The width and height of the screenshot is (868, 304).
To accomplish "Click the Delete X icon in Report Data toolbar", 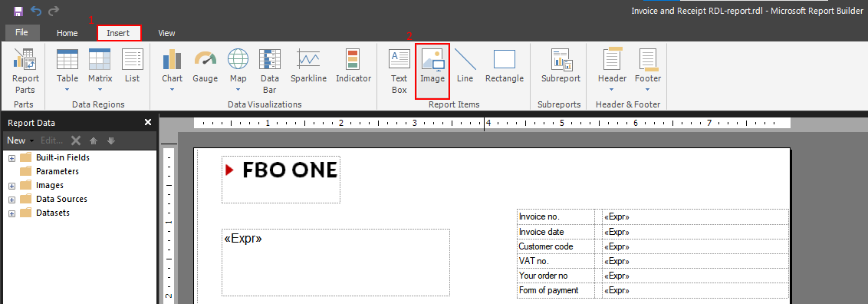I will click(x=77, y=140).
